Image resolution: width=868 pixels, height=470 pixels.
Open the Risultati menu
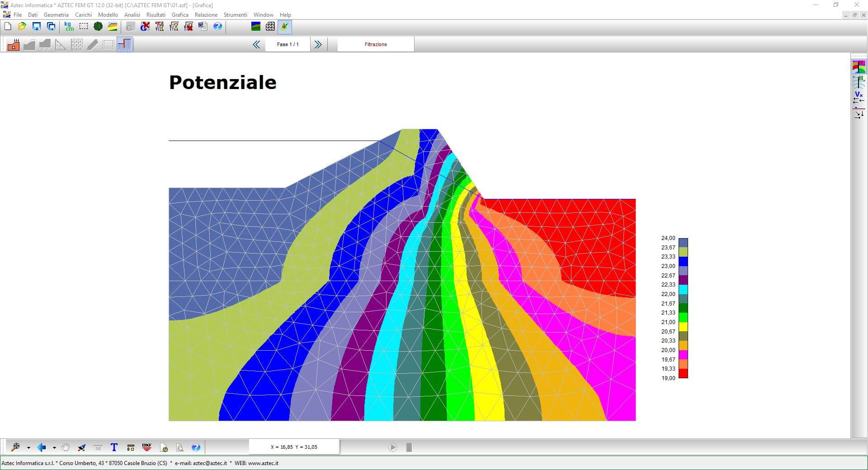[156, 15]
